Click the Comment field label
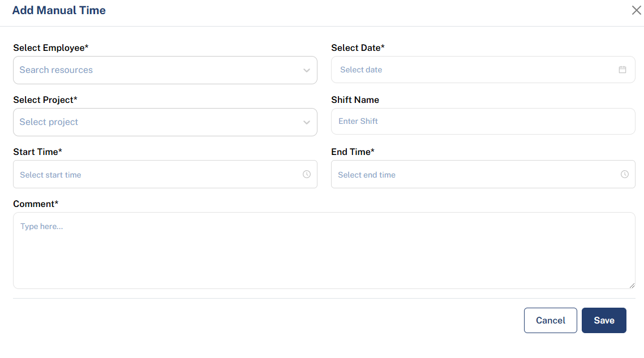The width and height of the screenshot is (644, 358). [x=36, y=204]
